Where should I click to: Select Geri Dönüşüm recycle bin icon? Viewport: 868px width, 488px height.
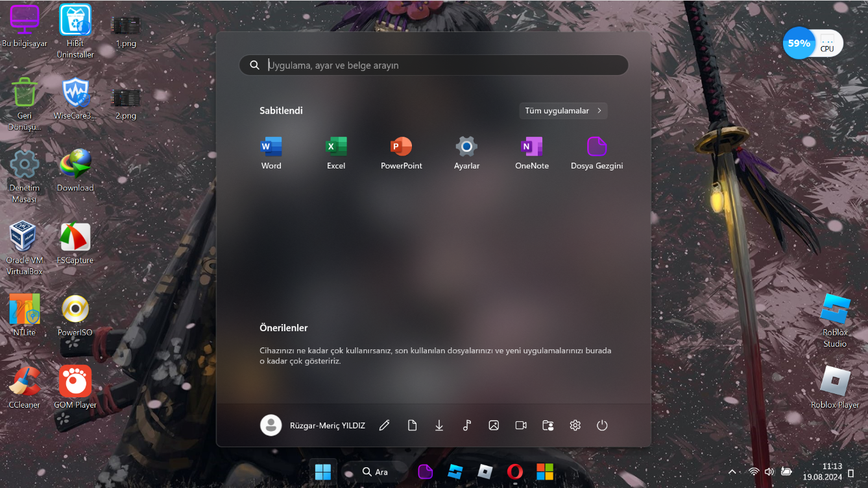point(25,104)
